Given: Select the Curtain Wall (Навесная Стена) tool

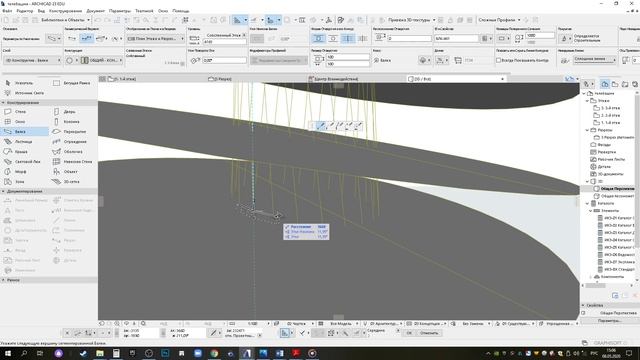Looking at the screenshot, I should [x=73, y=162].
